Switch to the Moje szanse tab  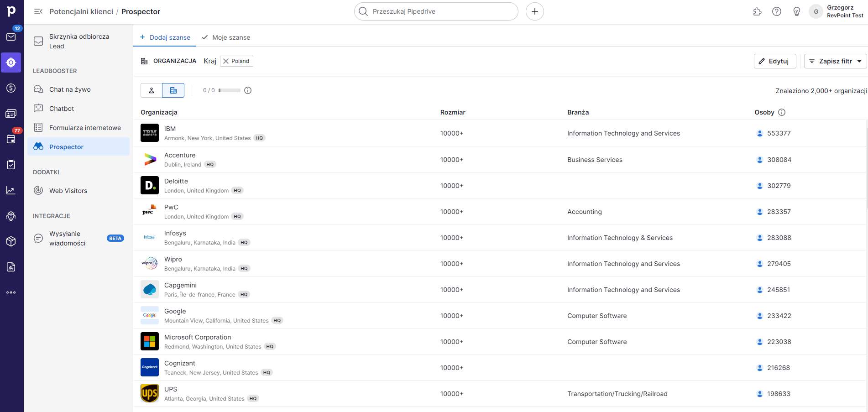point(226,37)
